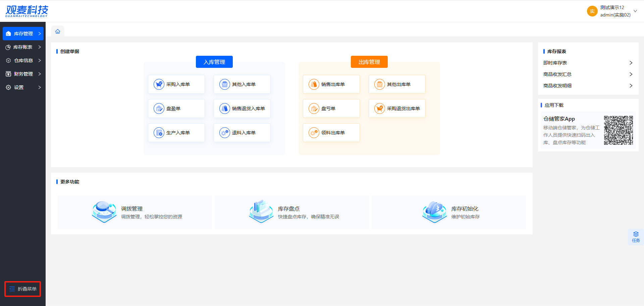Create a 盘亏单
Screen dimensions: 644x306
331,108
